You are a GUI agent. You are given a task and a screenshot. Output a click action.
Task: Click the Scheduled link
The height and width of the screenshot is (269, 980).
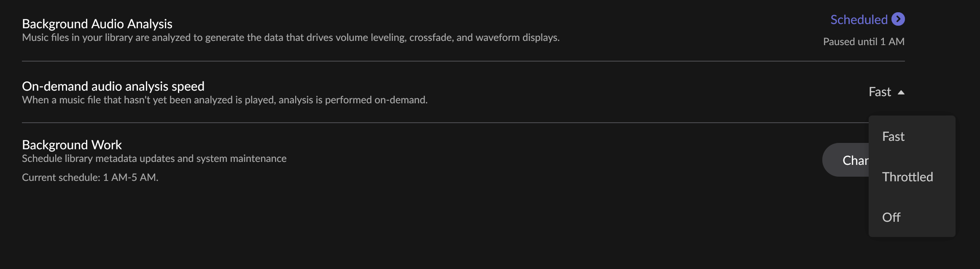tap(859, 20)
